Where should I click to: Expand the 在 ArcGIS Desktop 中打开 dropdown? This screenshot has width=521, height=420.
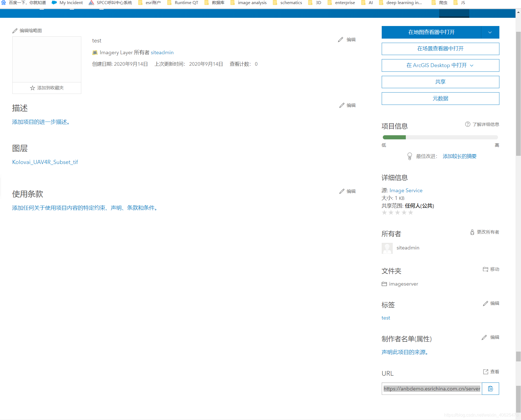(472, 65)
